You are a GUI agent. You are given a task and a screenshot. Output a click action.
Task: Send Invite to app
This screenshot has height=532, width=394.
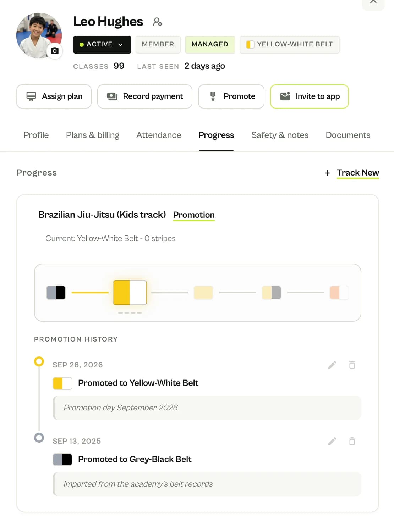tap(310, 96)
